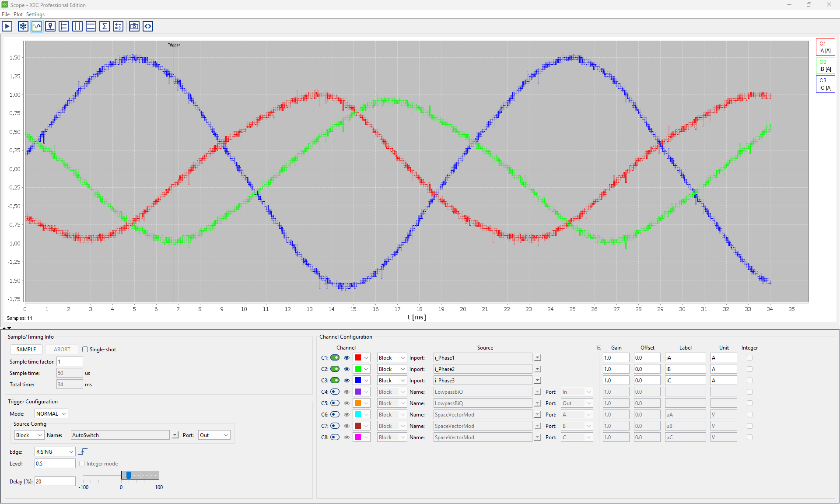Click the play/run toolbar icon
The width and height of the screenshot is (840, 504).
(7, 26)
